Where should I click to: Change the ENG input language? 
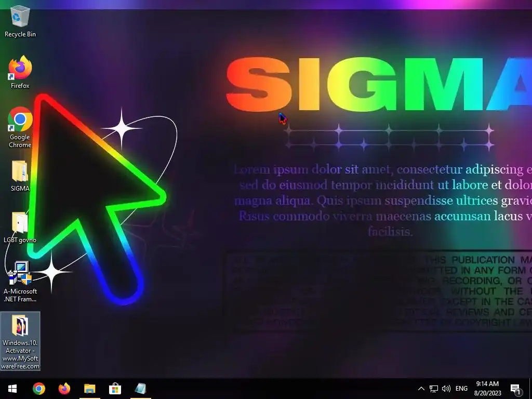click(461, 389)
